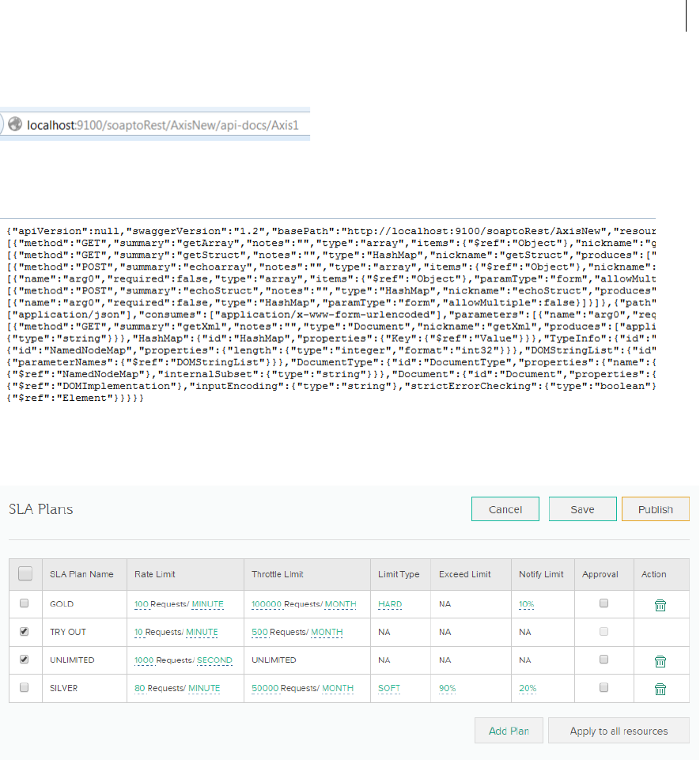Click Apply to all resources

coord(619,731)
